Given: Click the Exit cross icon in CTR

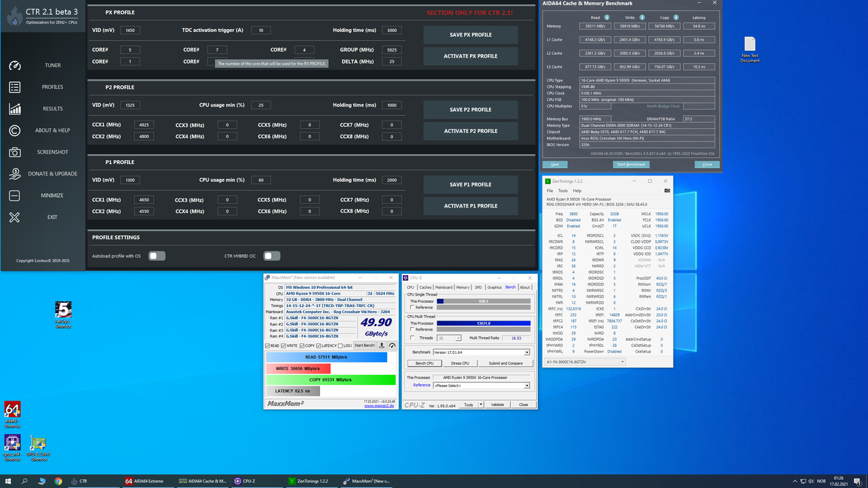Looking at the screenshot, I should pos(15,217).
